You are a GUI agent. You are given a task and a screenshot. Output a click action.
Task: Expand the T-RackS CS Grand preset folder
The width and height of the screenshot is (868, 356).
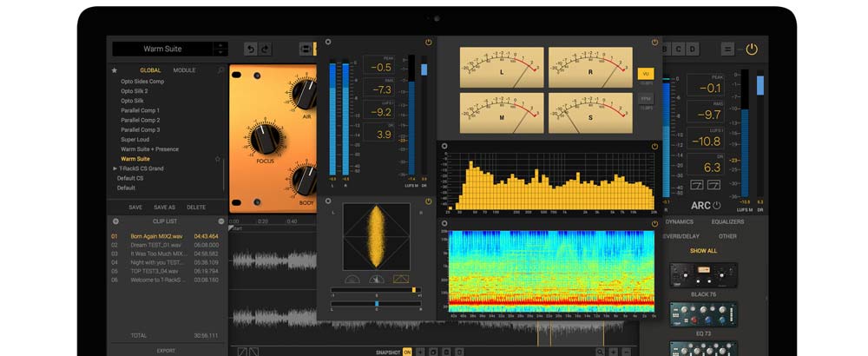pos(115,168)
